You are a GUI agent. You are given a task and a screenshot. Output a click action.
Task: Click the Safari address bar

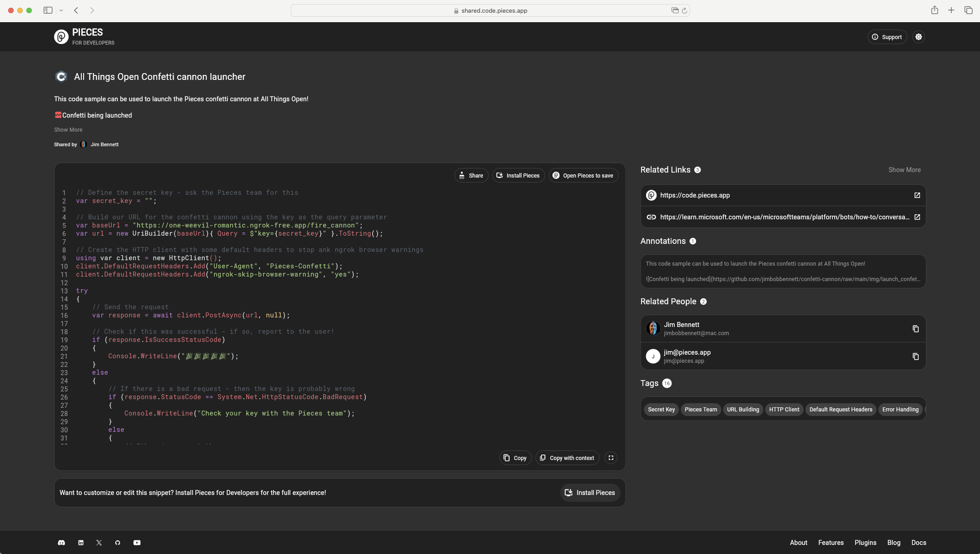[x=490, y=10]
